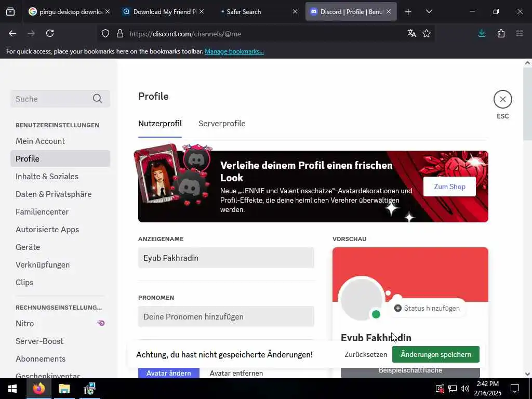Open the Extensions puzzle icon
The width and height of the screenshot is (532, 399).
[x=501, y=33]
